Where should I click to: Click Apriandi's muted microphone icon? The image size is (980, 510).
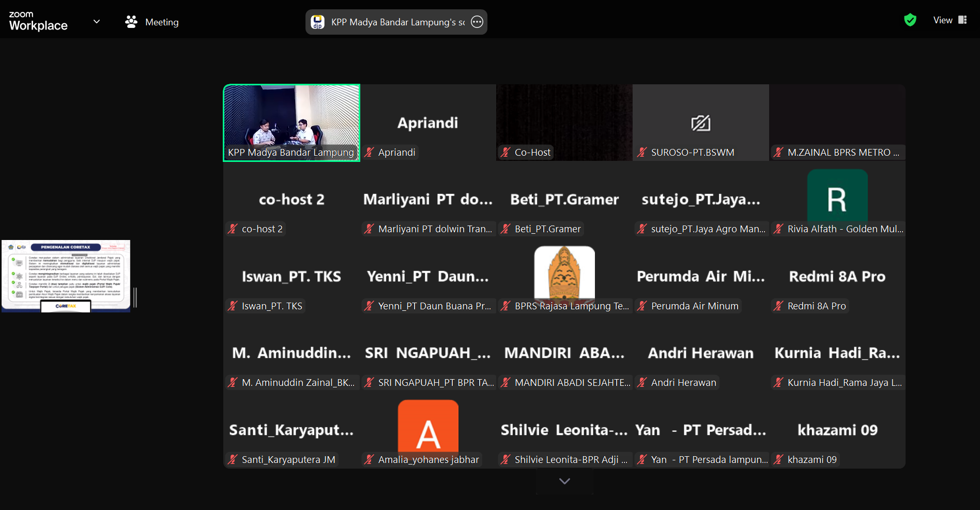[369, 153]
